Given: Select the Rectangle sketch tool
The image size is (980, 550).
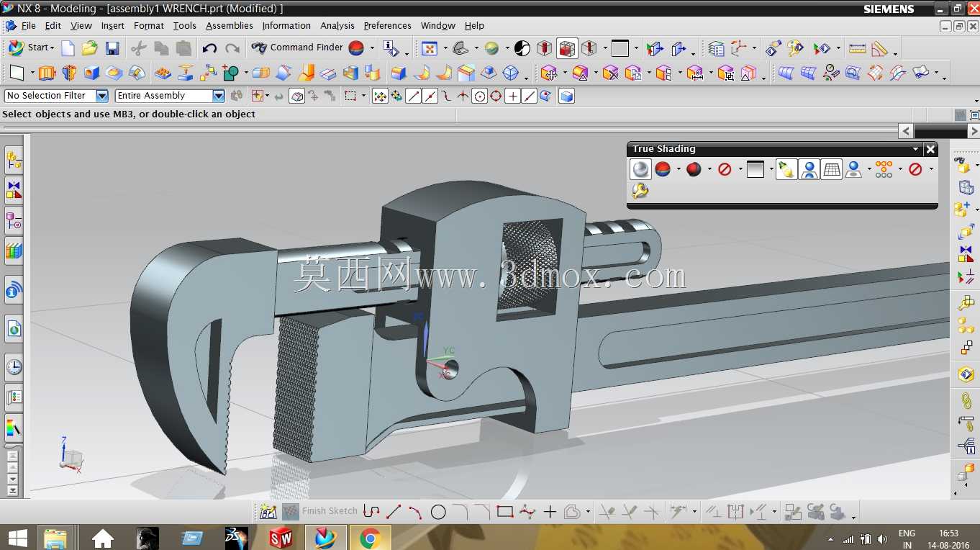Looking at the screenshot, I should coord(504,512).
